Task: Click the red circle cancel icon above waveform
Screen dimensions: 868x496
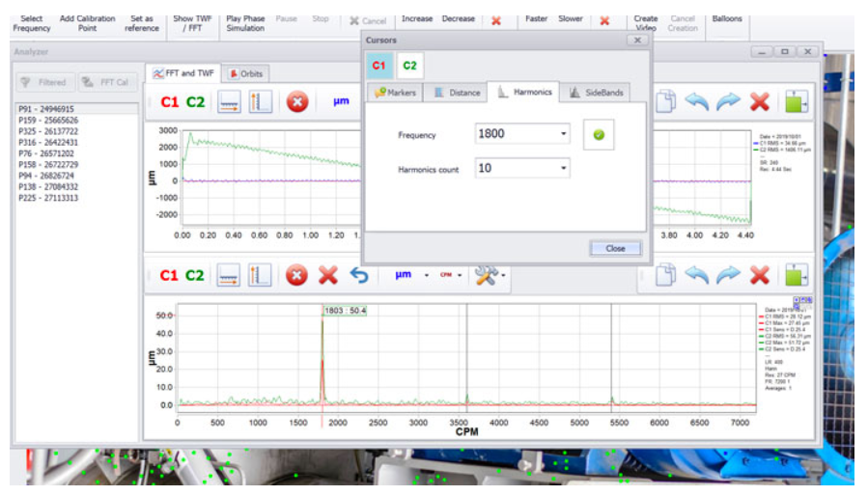Action: [297, 102]
